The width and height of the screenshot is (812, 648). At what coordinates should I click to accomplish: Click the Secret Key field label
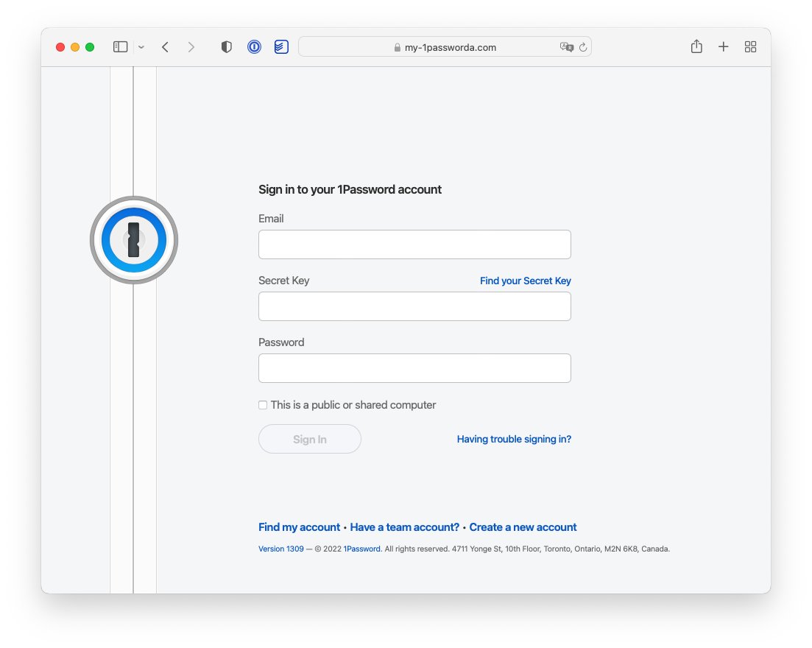[x=283, y=281]
